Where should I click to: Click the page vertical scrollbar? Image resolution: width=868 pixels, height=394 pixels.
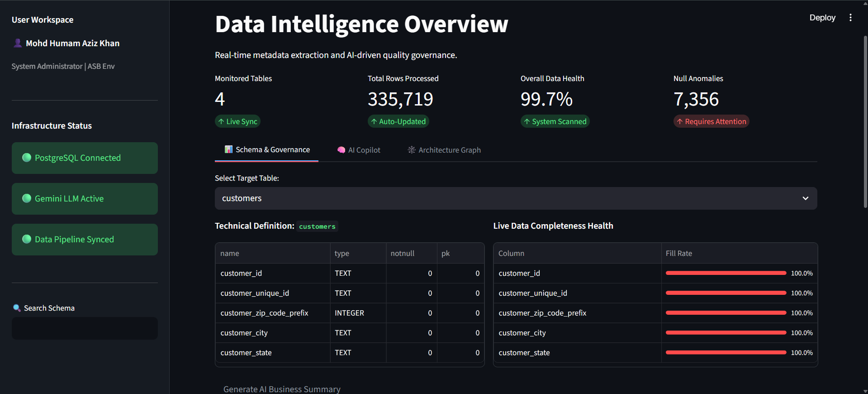coord(865,122)
